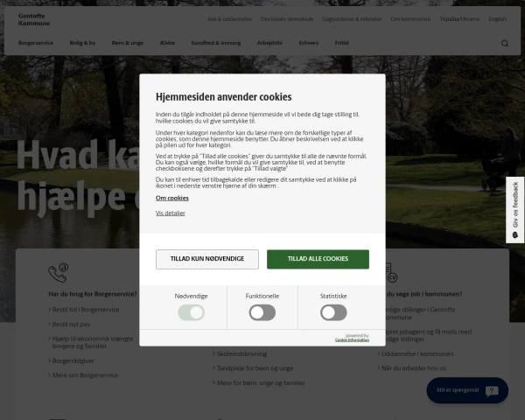Expand Vis detaljer in cookie dialog
The height and width of the screenshot is (420, 525).
pyautogui.click(x=171, y=213)
